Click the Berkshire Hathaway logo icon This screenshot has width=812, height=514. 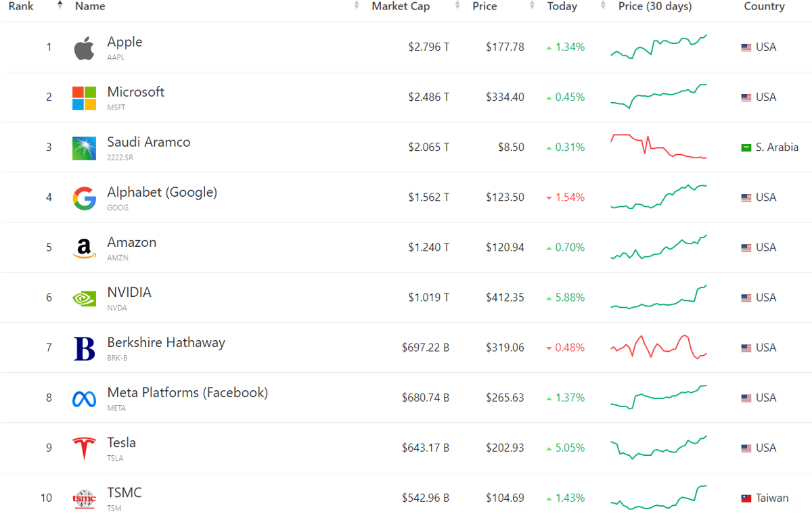[85, 348]
